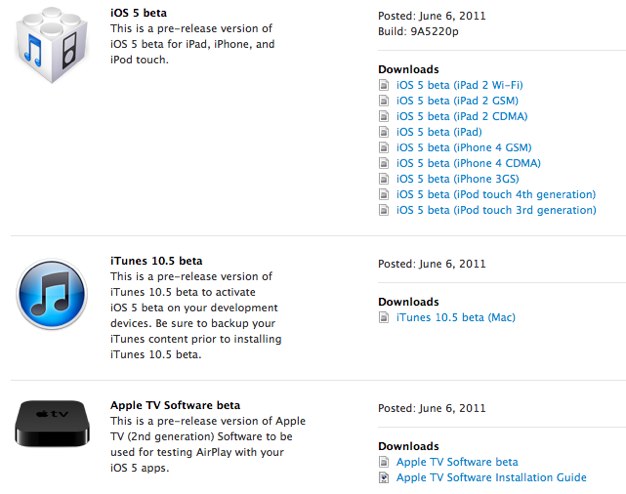Open the iOS 5 beta (iPad) link
The width and height of the screenshot is (626, 494).
[x=439, y=132]
